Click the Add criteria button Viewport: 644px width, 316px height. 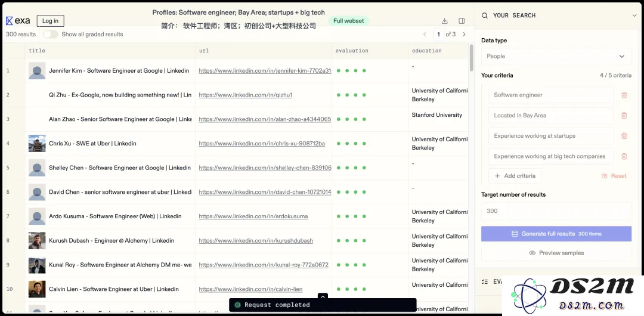pyautogui.click(x=515, y=176)
